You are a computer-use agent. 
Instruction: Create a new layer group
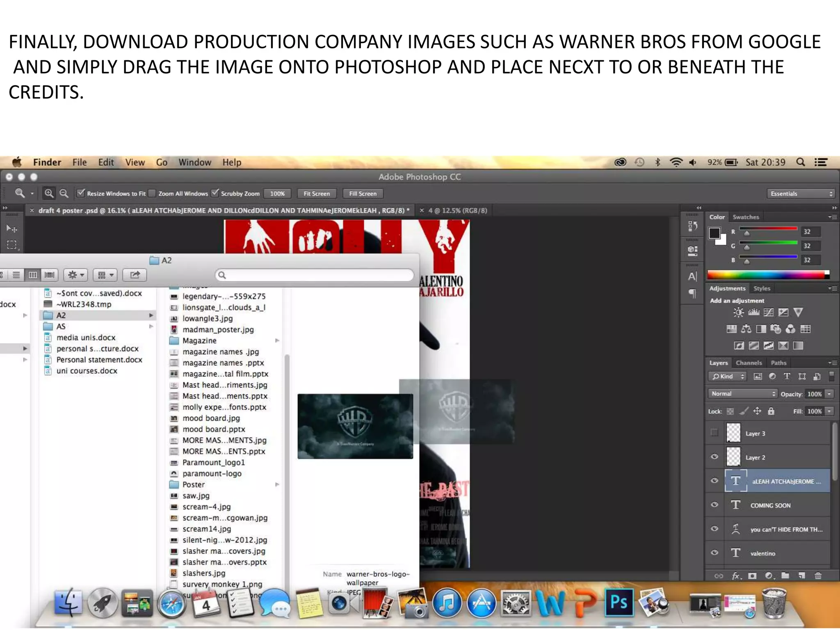coord(785,576)
